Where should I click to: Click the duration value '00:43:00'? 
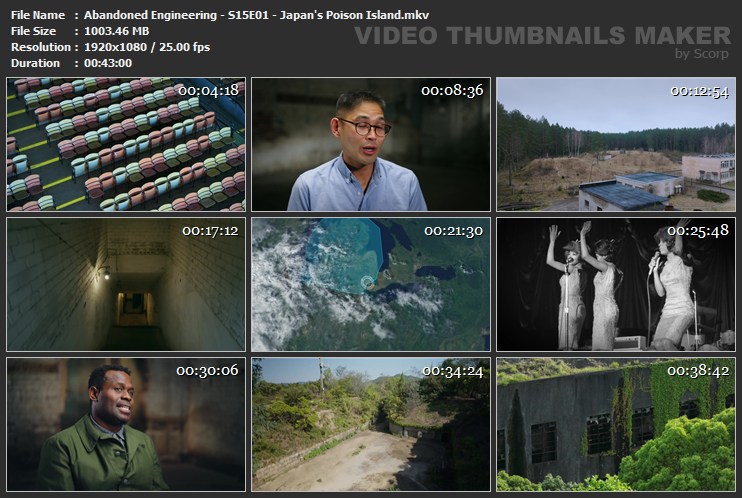click(108, 63)
